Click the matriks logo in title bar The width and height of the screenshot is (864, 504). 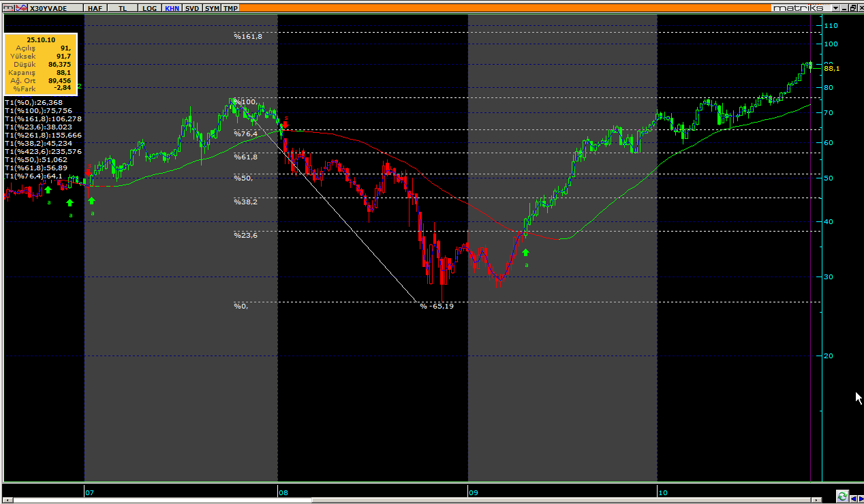798,7
